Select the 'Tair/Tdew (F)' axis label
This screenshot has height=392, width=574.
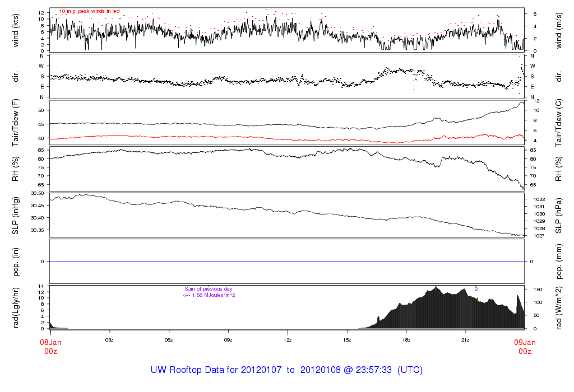click(x=16, y=123)
